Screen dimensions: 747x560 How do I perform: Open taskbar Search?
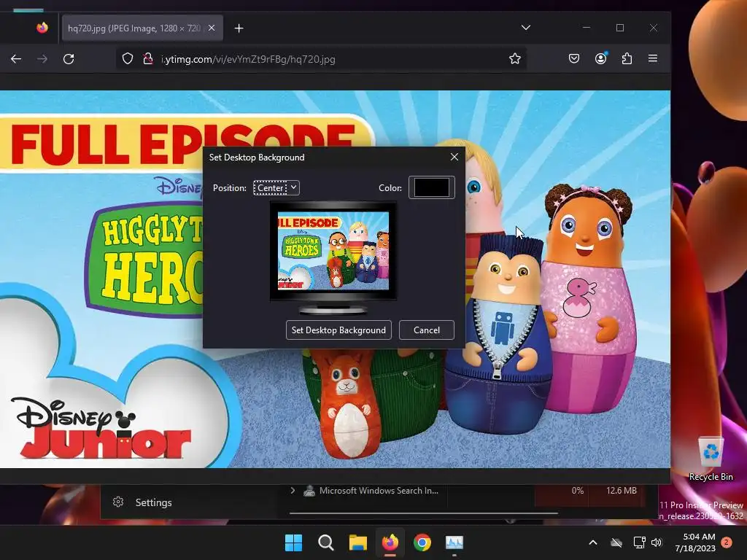coord(326,542)
